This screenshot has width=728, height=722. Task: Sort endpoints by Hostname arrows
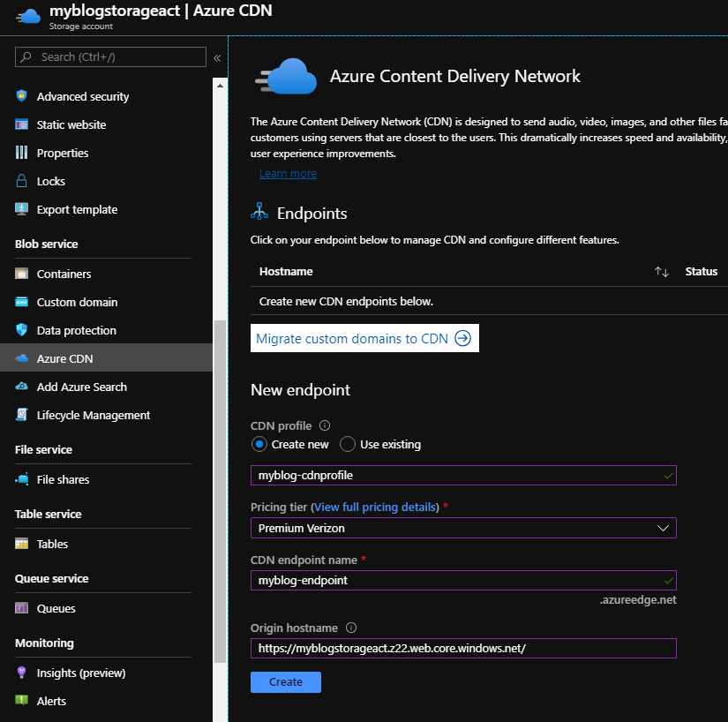point(661,272)
